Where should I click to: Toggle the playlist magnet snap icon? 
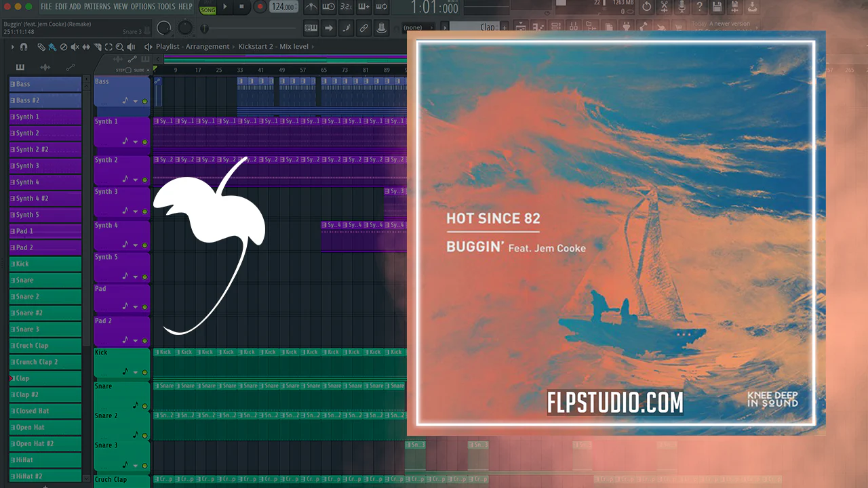tap(24, 47)
